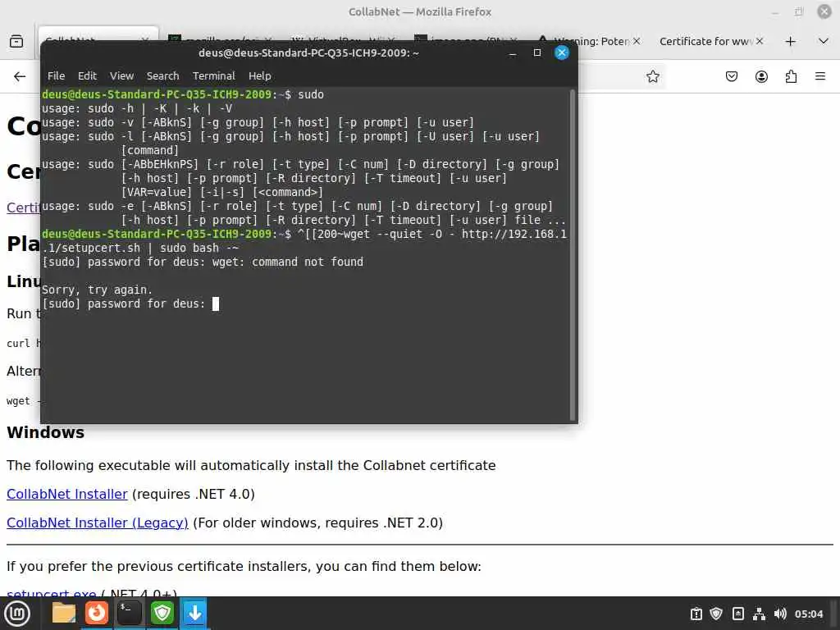Image resolution: width=840 pixels, height=630 pixels.
Task: Open the CollabNet Installer link
Action: coord(67,494)
